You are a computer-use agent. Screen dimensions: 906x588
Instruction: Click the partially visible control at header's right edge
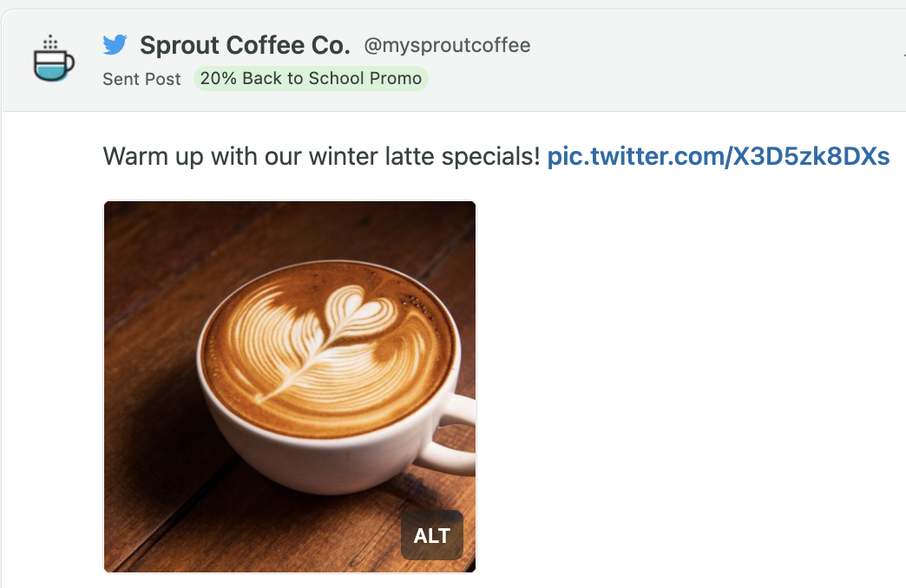pos(904,56)
